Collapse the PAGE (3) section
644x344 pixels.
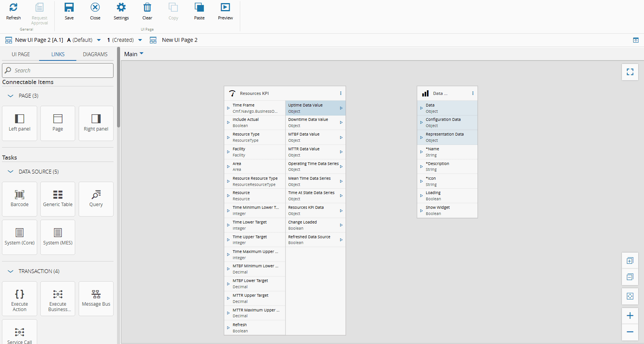(x=10, y=96)
